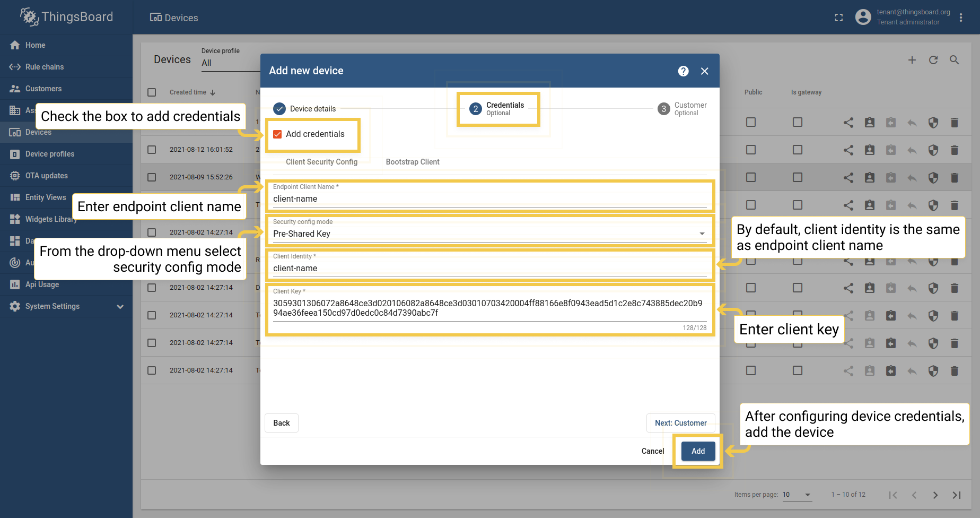This screenshot has height=518, width=980.
Task: Edit the Endpoint Client Name field
Action: click(488, 198)
